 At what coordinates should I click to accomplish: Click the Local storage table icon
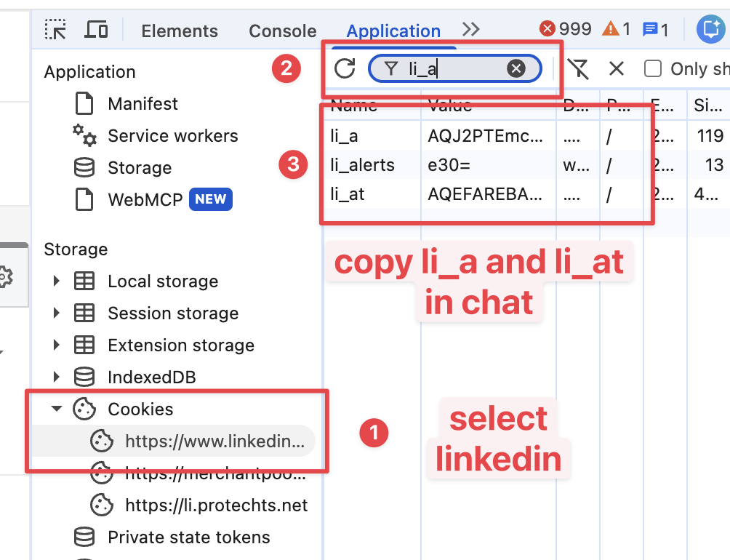(84, 281)
